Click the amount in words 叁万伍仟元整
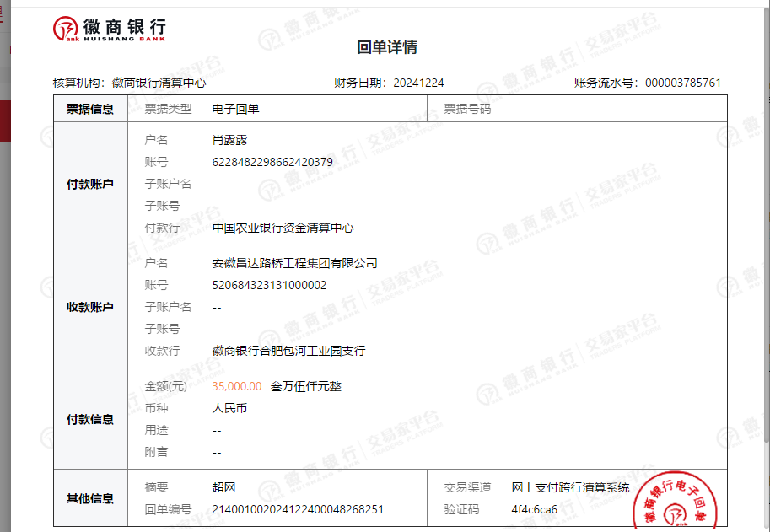The width and height of the screenshot is (770, 532). pyautogui.click(x=305, y=386)
